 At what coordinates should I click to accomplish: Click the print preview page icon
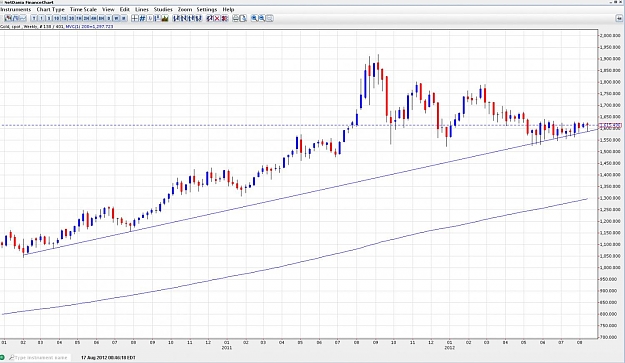point(243,18)
